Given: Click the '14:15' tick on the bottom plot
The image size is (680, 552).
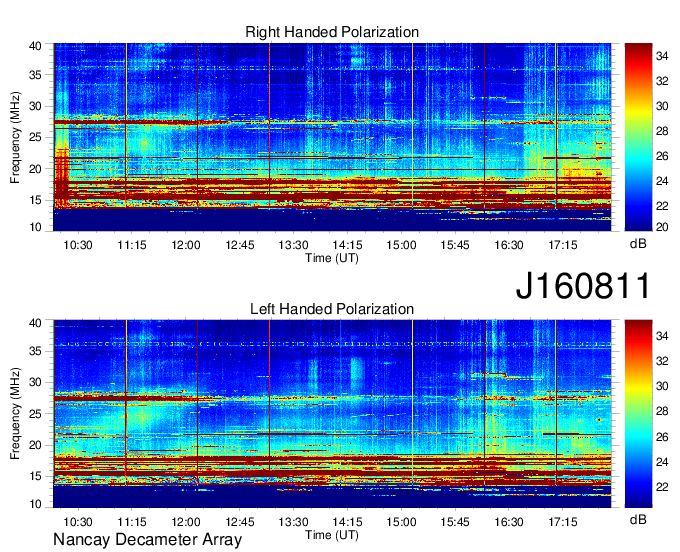Looking at the screenshot, I should [347, 522].
